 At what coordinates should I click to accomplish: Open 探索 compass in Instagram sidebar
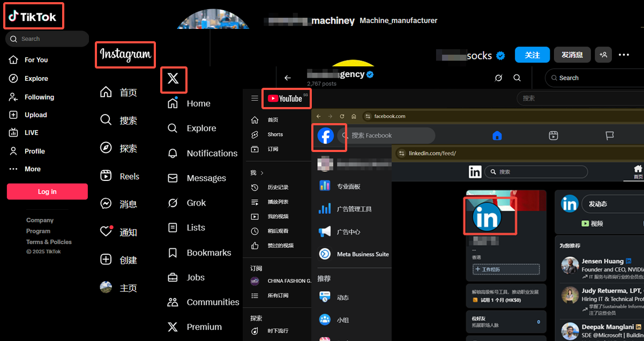click(119, 148)
